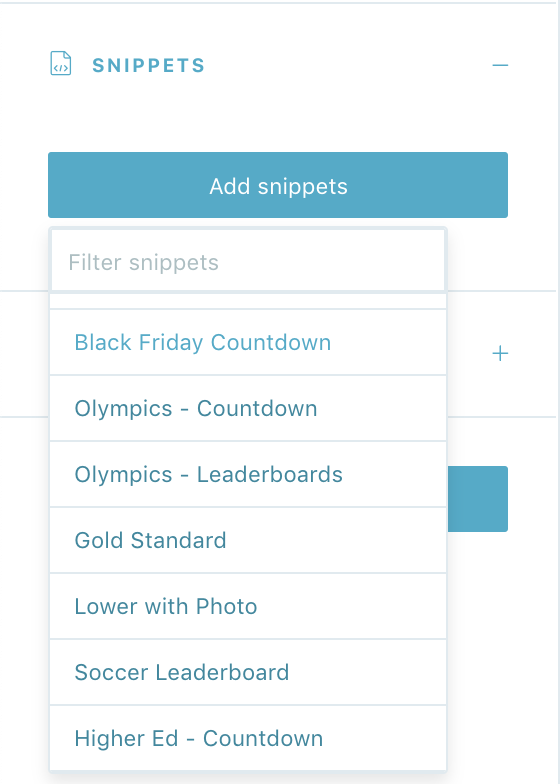Image resolution: width=560 pixels, height=784 pixels.
Task: Select the Gold Standard snippet
Action: pos(248,540)
